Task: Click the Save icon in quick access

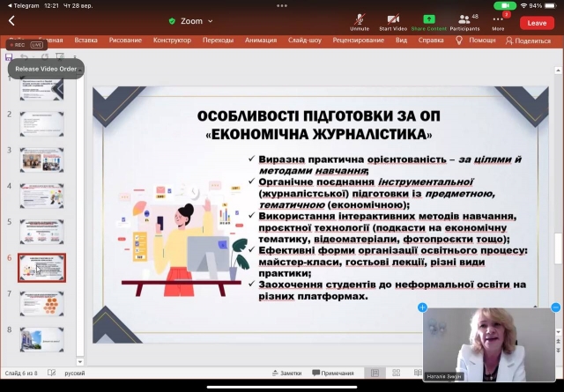Action: pyautogui.click(x=9, y=57)
